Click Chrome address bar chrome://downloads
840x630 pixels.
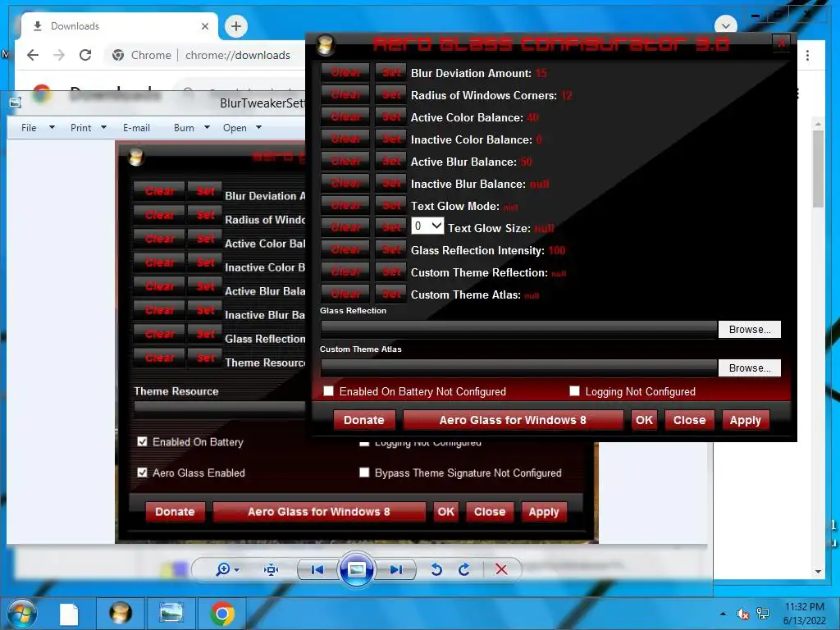click(237, 55)
